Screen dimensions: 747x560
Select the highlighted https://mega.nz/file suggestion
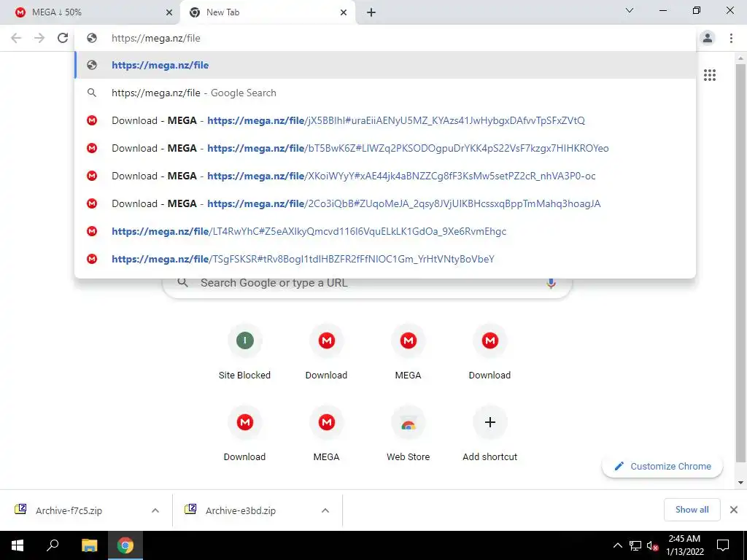click(x=385, y=65)
